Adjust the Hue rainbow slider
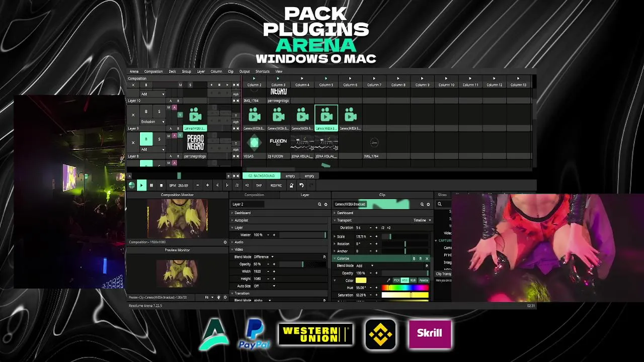The image size is (644, 362). click(x=405, y=288)
